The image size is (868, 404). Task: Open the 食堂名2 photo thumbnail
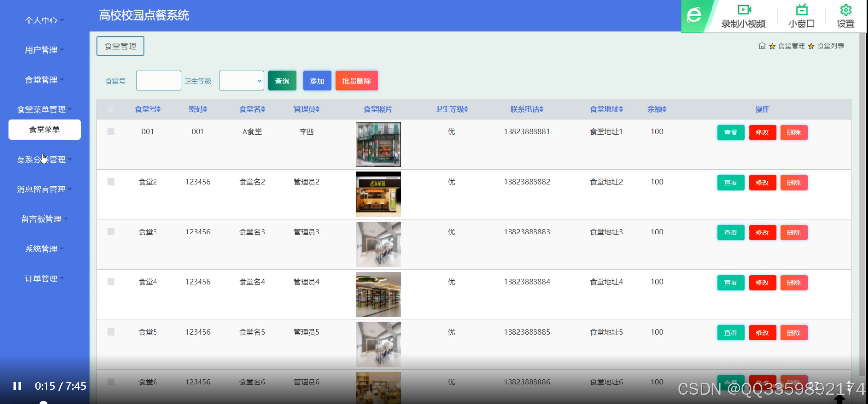pos(378,194)
